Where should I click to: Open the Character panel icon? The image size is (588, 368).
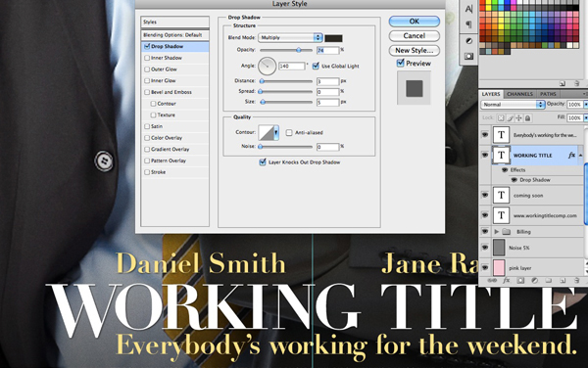pos(468,9)
